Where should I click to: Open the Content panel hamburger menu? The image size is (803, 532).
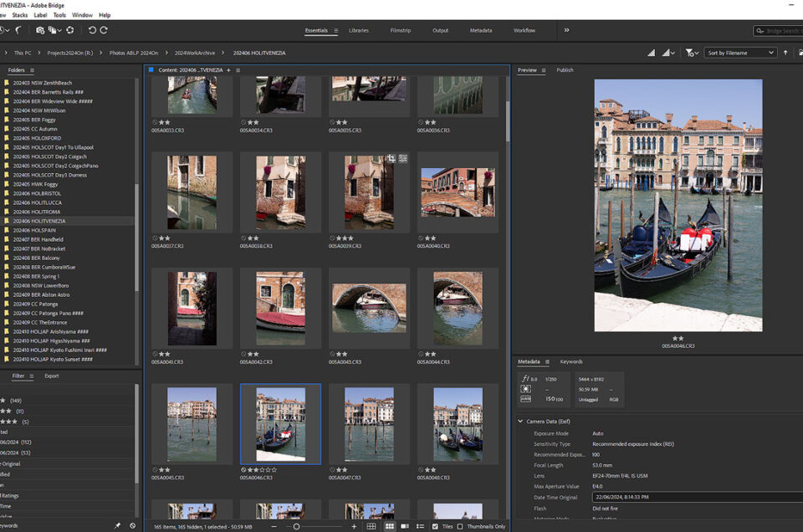(x=238, y=70)
